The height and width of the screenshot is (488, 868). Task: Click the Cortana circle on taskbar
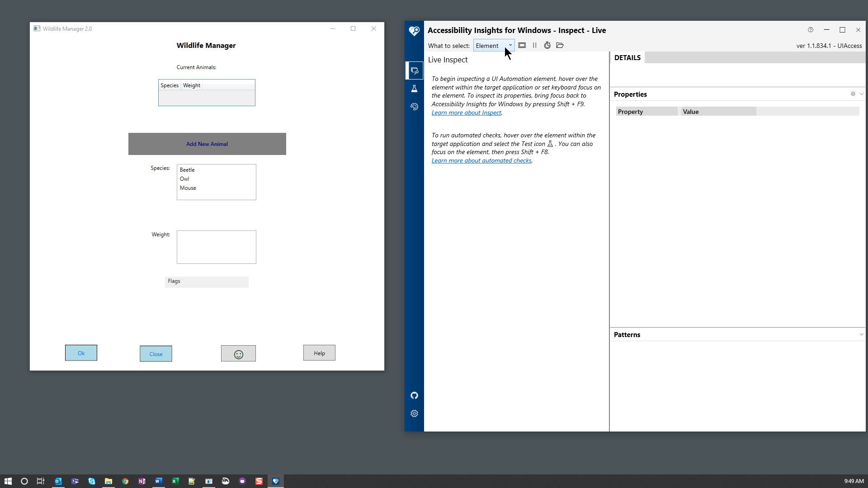[x=24, y=481]
